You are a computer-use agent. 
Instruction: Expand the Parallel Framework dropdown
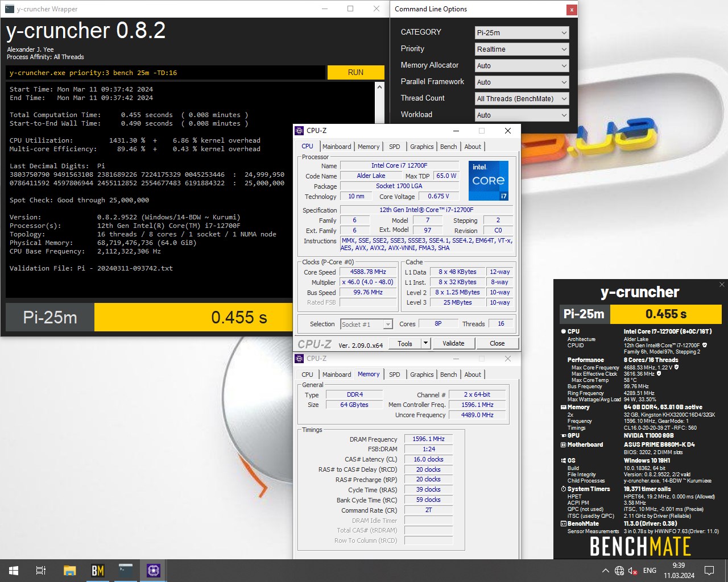[522, 82]
